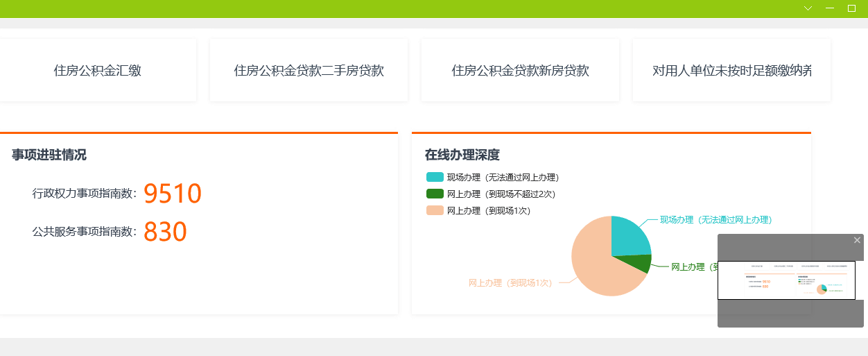Toggle the 网上办理（到现场不超过2次）legend entry
The image size is (868, 356).
point(491,194)
